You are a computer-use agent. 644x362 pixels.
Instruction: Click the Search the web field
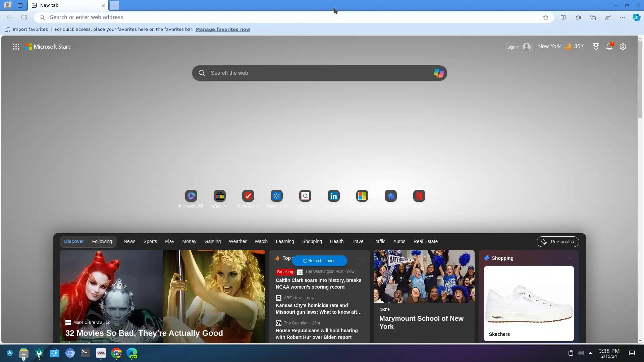315,73
